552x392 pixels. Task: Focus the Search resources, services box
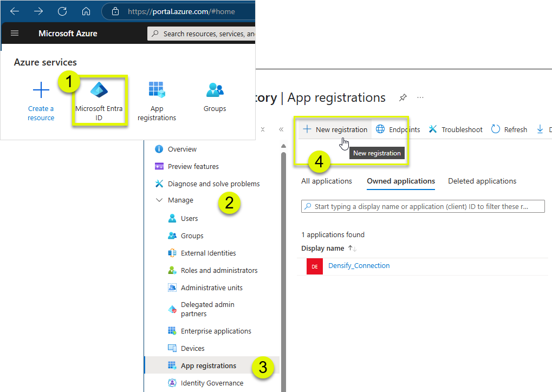201,34
